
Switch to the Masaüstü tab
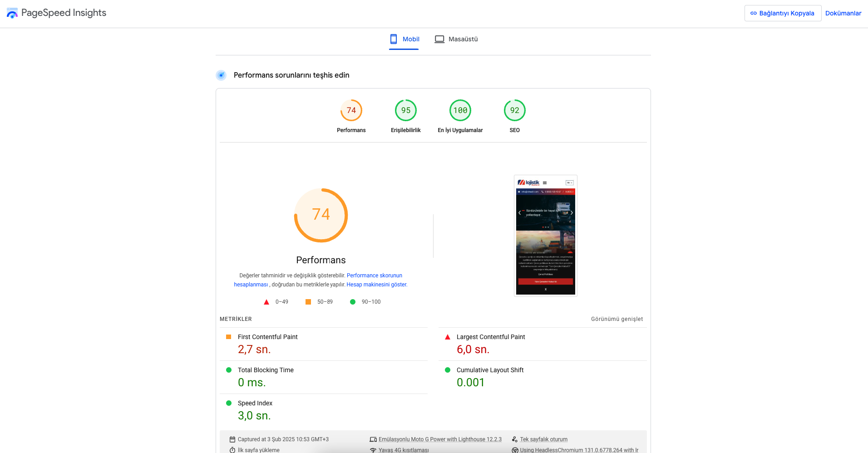click(x=456, y=39)
